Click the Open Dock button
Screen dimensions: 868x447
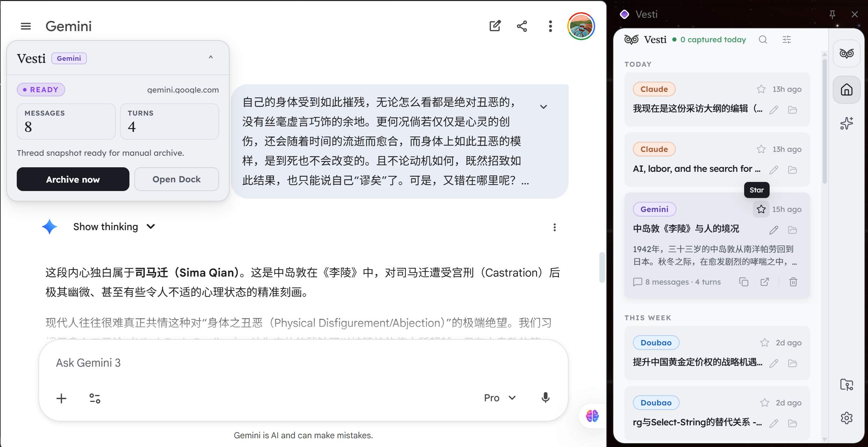(x=177, y=179)
